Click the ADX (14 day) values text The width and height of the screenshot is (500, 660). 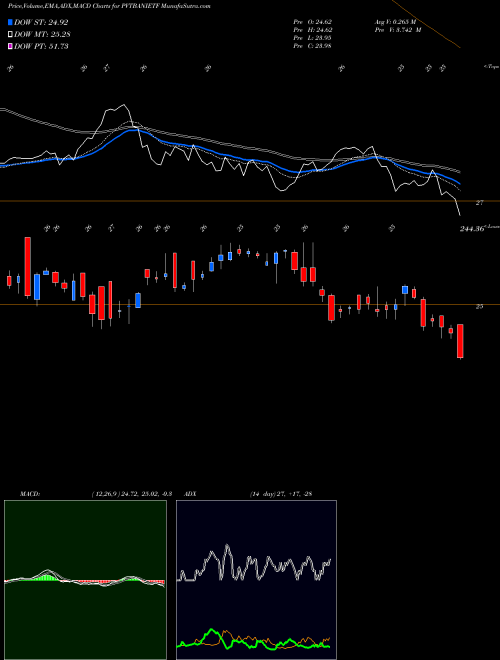click(x=281, y=494)
